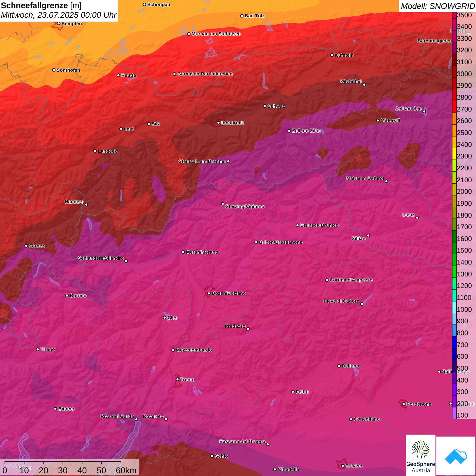The height and width of the screenshot is (476, 476).
Task: Click the Pordenone city marker dot
Action: (404, 404)
